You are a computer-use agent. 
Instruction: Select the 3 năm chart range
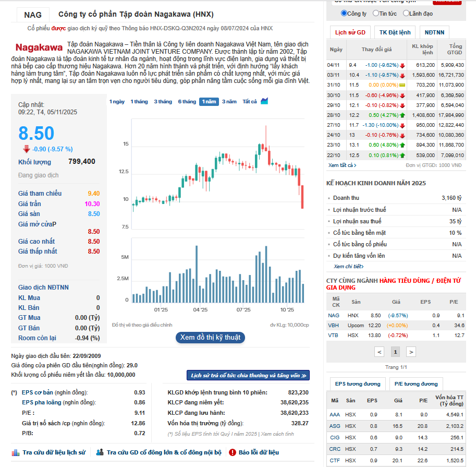click(x=229, y=101)
